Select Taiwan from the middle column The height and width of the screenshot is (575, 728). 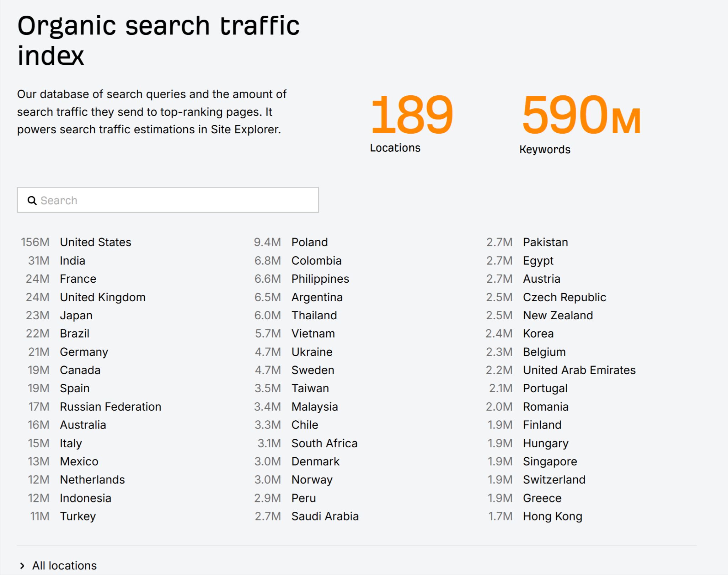pos(310,388)
